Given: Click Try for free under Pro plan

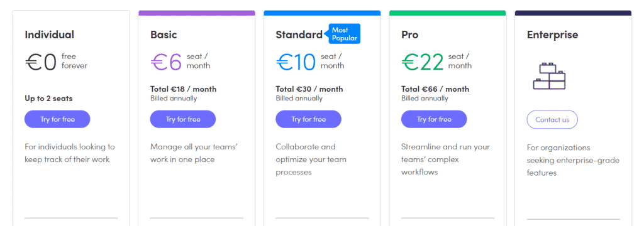Looking at the screenshot, I should [434, 119].
